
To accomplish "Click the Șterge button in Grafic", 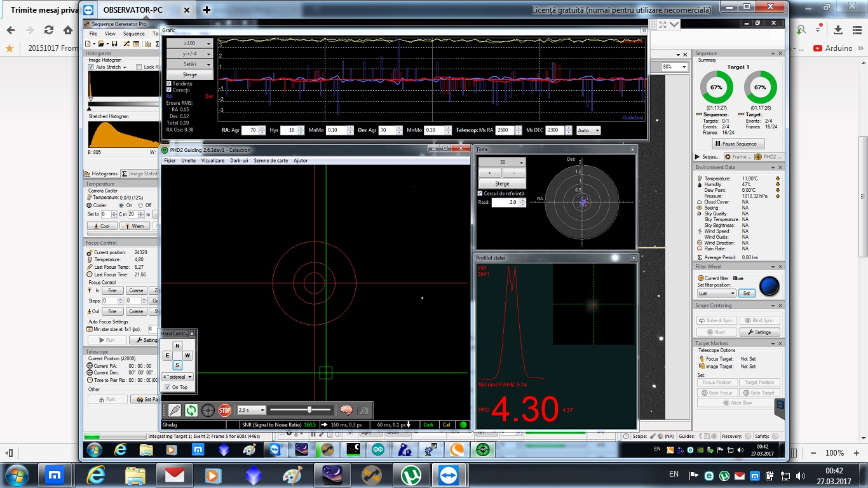I will point(189,75).
